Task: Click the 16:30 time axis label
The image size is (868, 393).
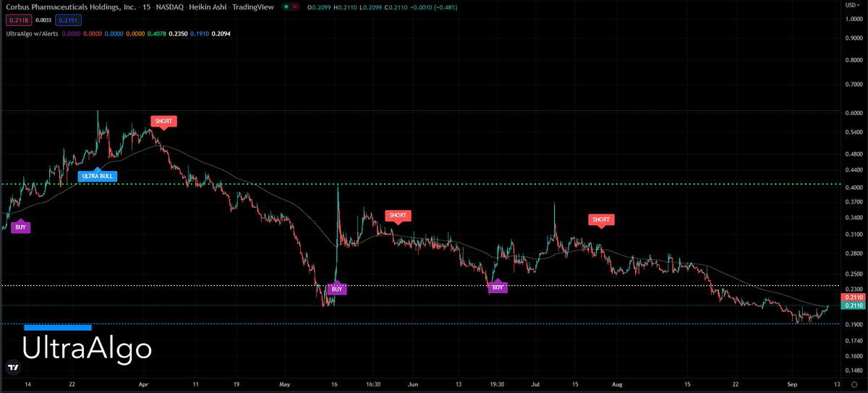Action: [373, 384]
